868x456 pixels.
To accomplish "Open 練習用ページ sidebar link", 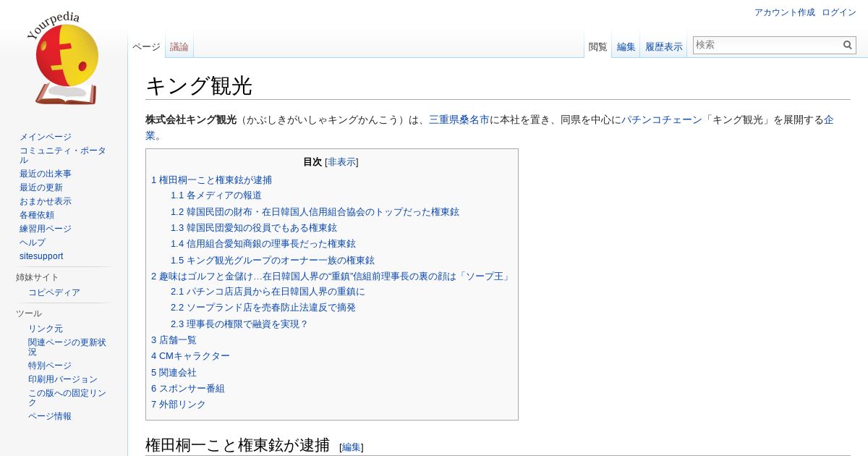I will (46, 229).
